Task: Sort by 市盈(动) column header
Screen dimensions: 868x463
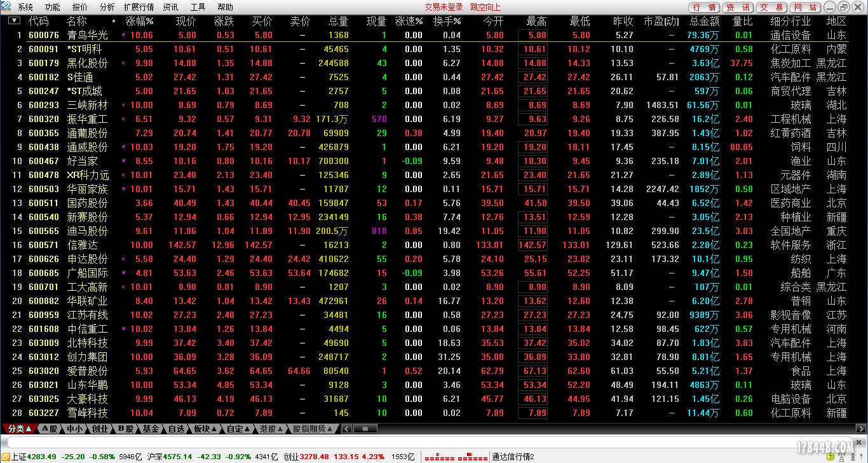Action: point(661,21)
